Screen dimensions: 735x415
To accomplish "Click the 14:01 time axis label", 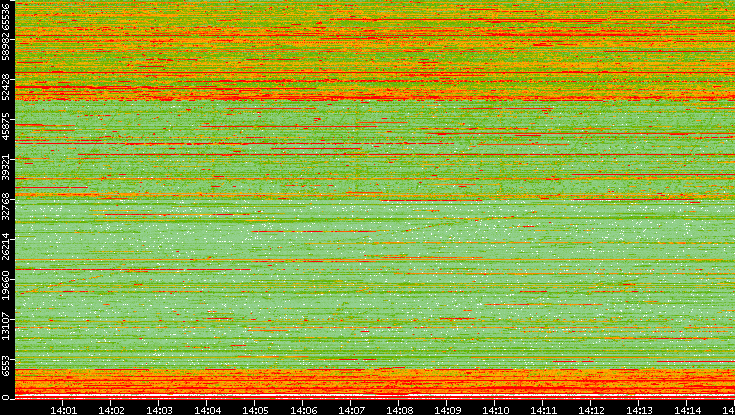I will [63, 410].
